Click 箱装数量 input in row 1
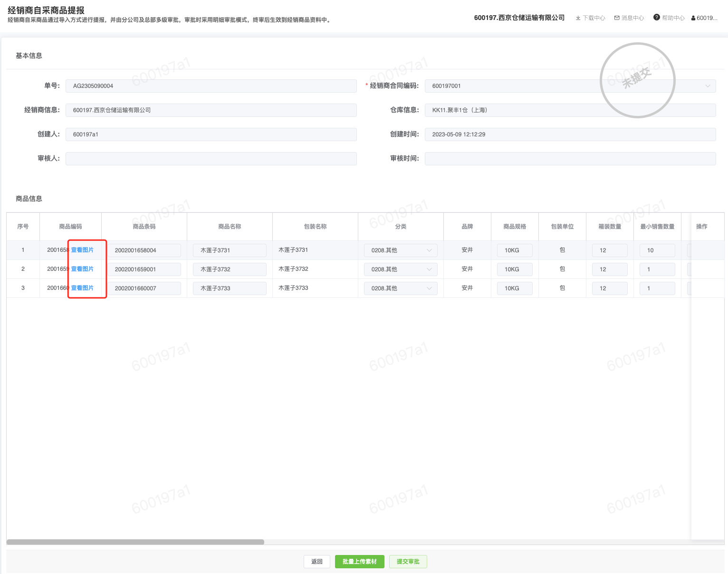The height and width of the screenshot is (574, 728). tap(610, 250)
